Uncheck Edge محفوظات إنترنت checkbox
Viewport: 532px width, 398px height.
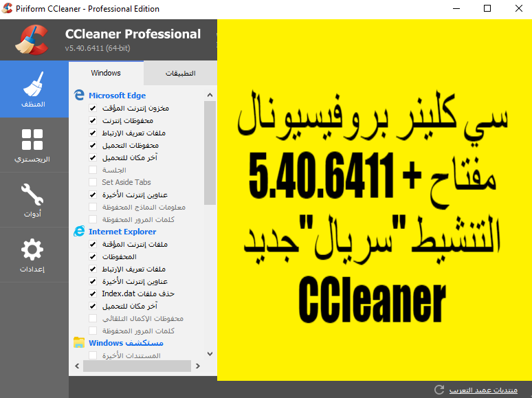93,120
